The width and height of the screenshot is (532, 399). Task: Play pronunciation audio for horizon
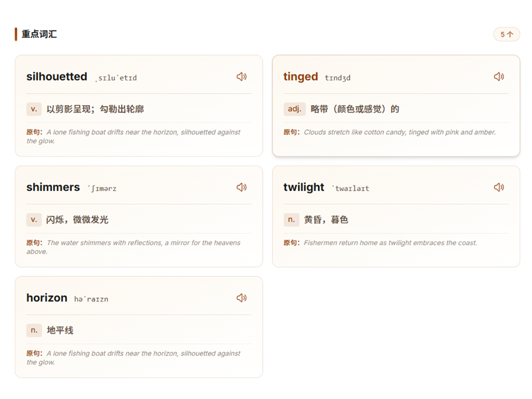[241, 298]
